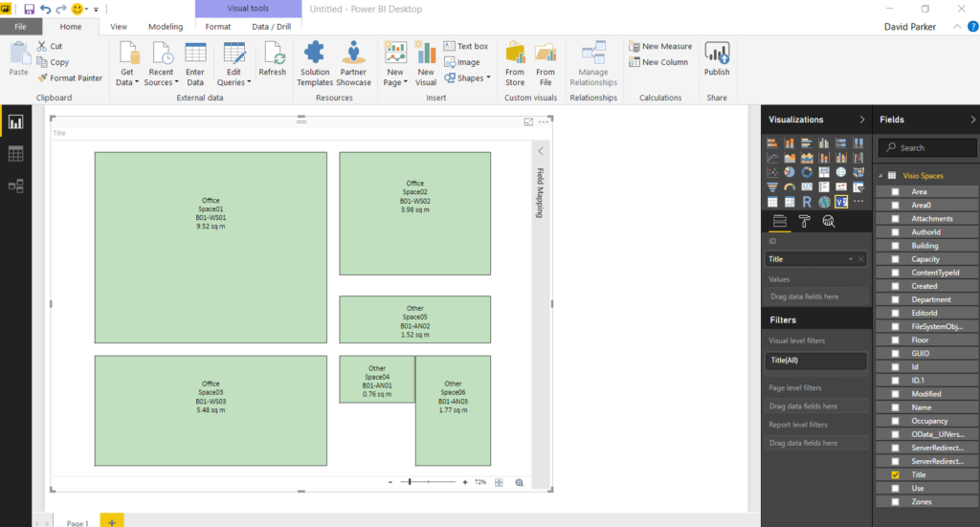
Task: Add a new page with plus button
Action: [112, 521]
